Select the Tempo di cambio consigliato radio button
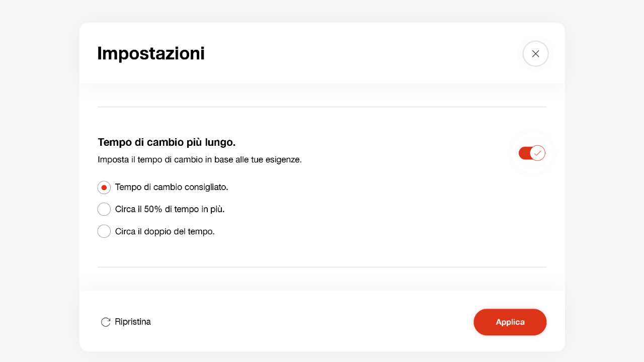Image resolution: width=644 pixels, height=362 pixels. coord(104,188)
